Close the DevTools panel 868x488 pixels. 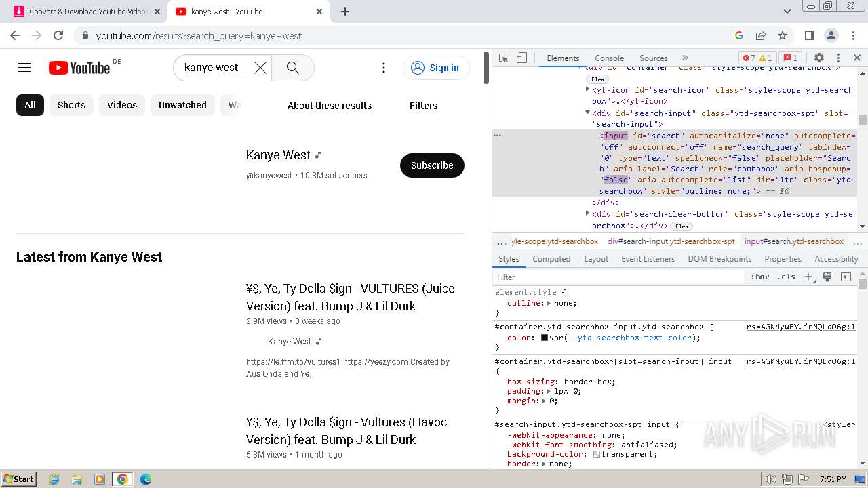tap(857, 58)
